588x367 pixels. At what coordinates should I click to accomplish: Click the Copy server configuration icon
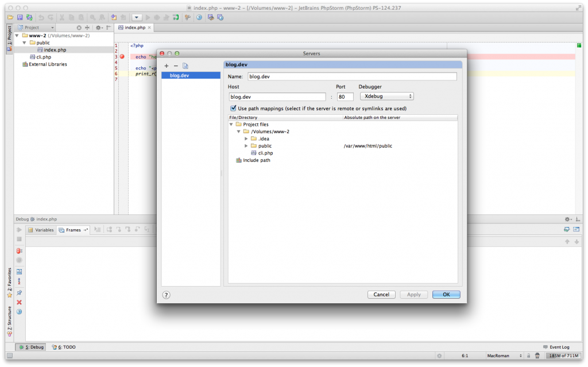pyautogui.click(x=185, y=65)
